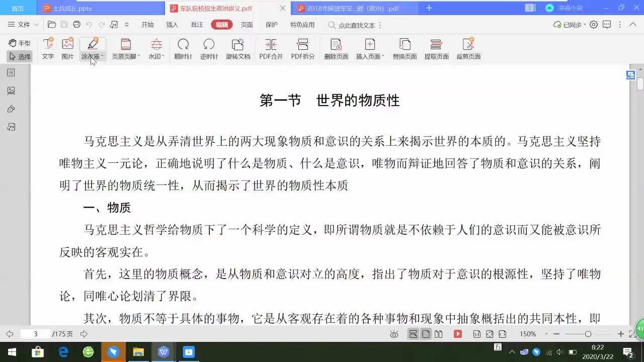
Task: Select the 手型 hand tool
Action: click(x=19, y=43)
